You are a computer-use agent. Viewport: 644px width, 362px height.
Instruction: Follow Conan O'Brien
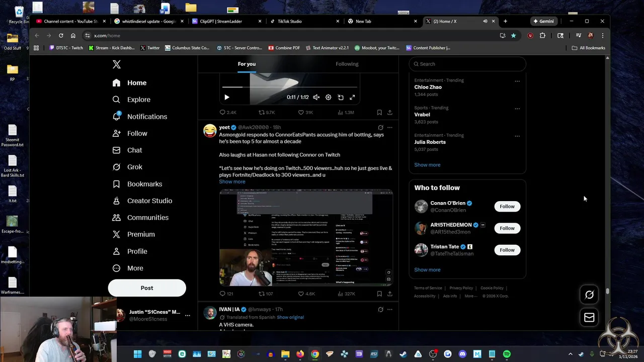[x=507, y=207]
